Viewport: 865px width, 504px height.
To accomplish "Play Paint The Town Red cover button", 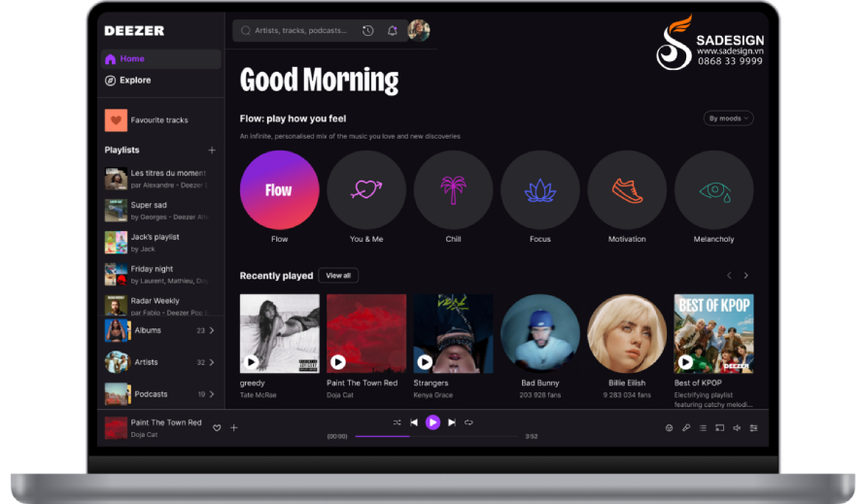I will (x=338, y=361).
